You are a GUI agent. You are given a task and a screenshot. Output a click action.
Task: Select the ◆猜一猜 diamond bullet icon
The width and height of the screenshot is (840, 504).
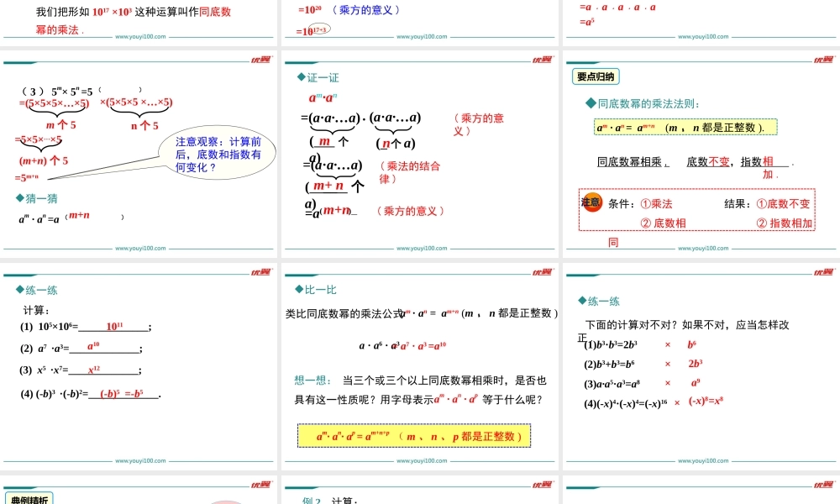(20, 197)
